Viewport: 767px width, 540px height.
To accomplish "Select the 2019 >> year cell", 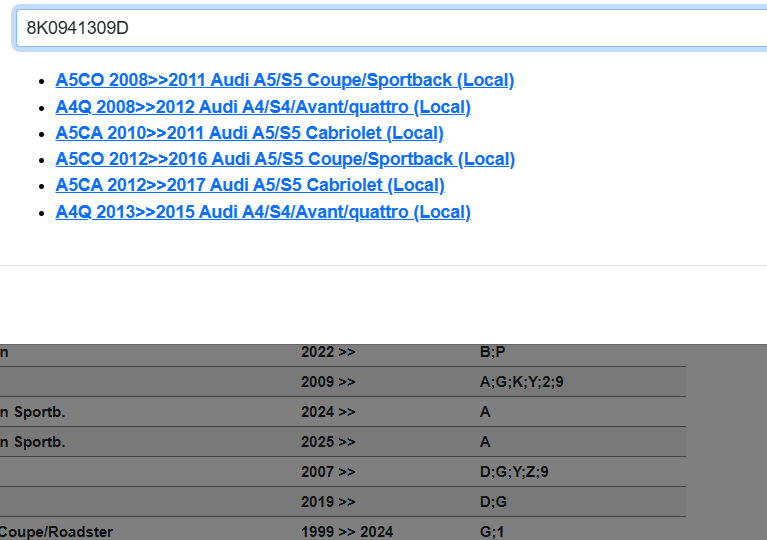I will [x=328, y=502].
